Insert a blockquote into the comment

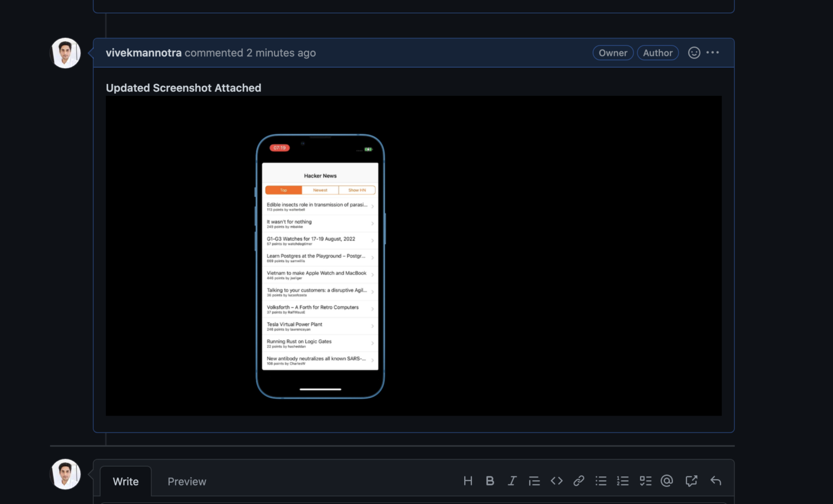click(534, 481)
